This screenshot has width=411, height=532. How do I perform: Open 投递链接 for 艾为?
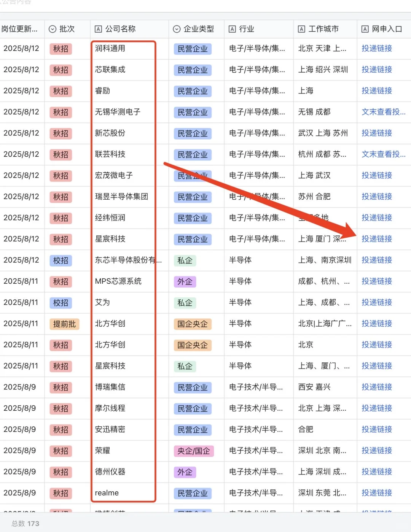point(377,302)
